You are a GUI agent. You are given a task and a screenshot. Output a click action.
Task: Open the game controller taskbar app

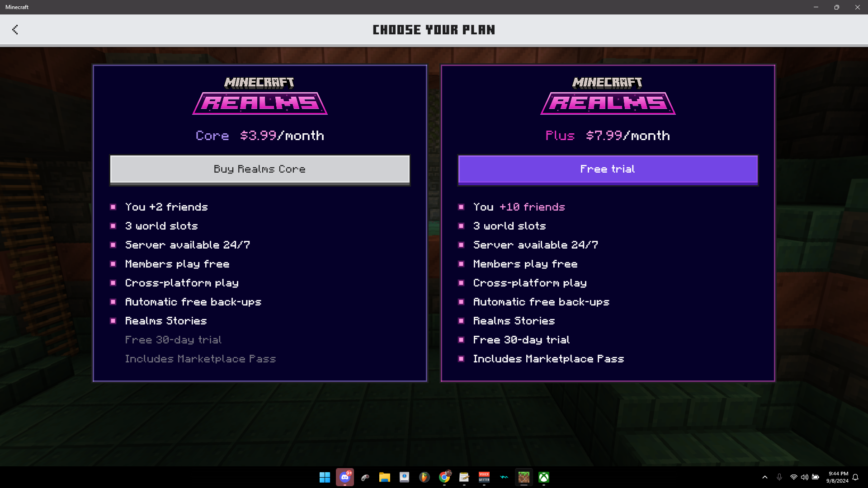[x=365, y=477]
